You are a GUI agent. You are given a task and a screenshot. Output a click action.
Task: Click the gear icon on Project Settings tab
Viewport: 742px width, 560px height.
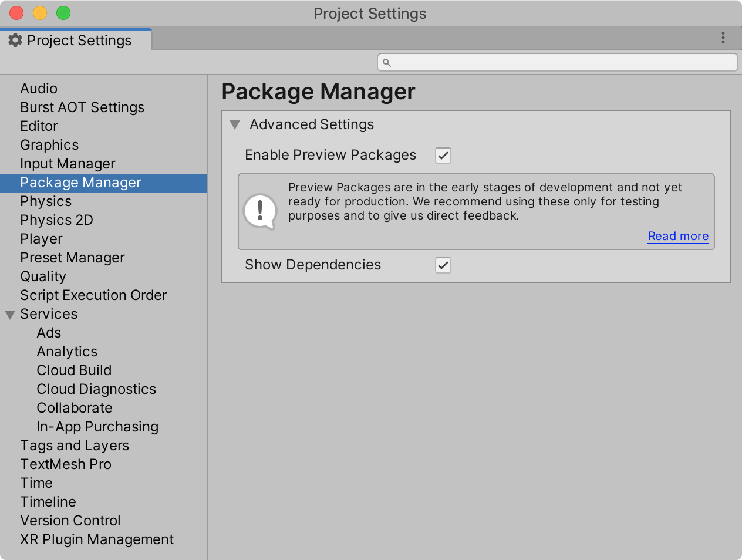[x=15, y=40]
